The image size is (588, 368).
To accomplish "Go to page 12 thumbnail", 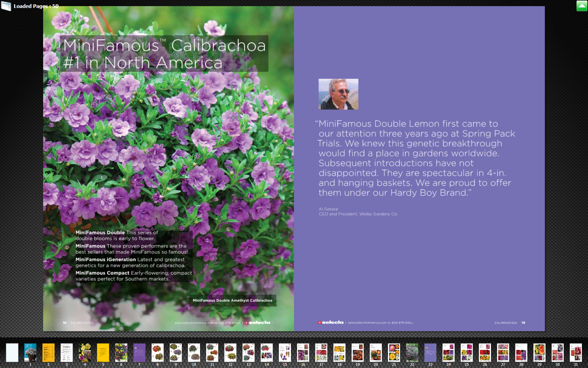I will 230,353.
